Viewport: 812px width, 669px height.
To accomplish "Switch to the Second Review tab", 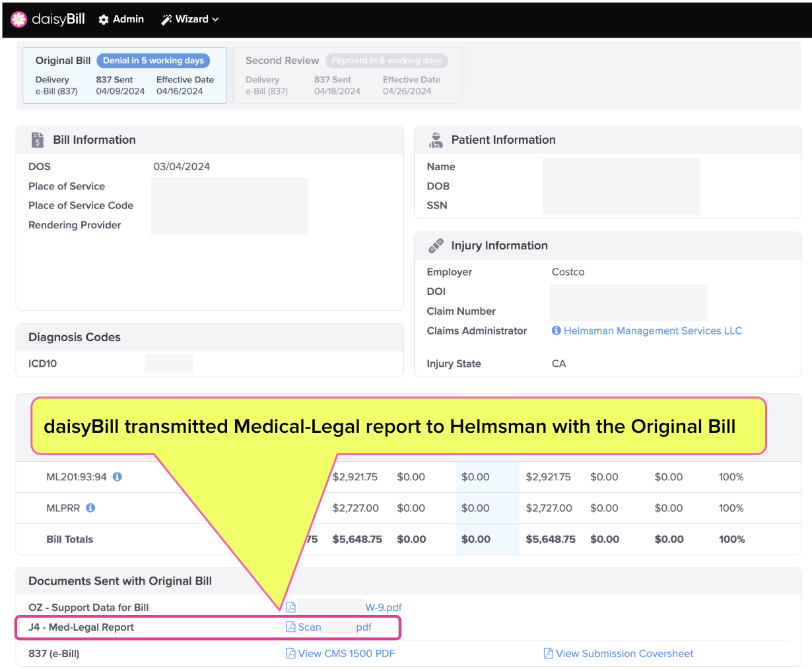I will [347, 75].
